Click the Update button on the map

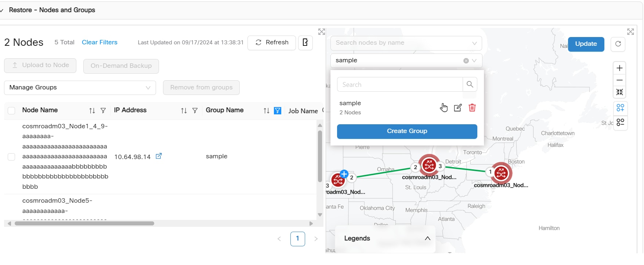[x=586, y=44]
